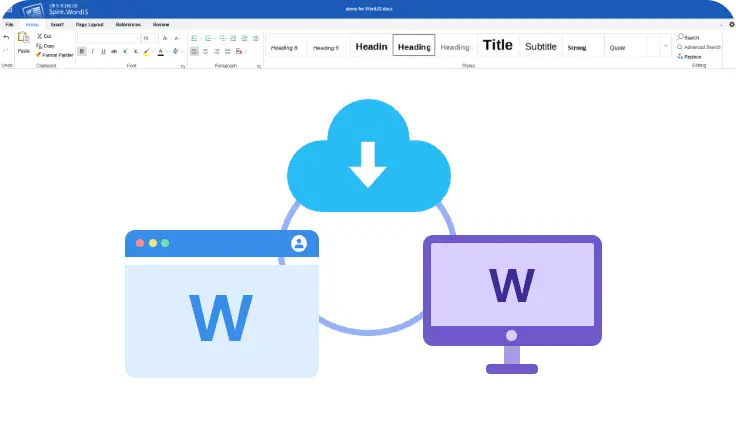The height and width of the screenshot is (424, 736).
Task: Select the outlined Heading style box
Action: 414,46
